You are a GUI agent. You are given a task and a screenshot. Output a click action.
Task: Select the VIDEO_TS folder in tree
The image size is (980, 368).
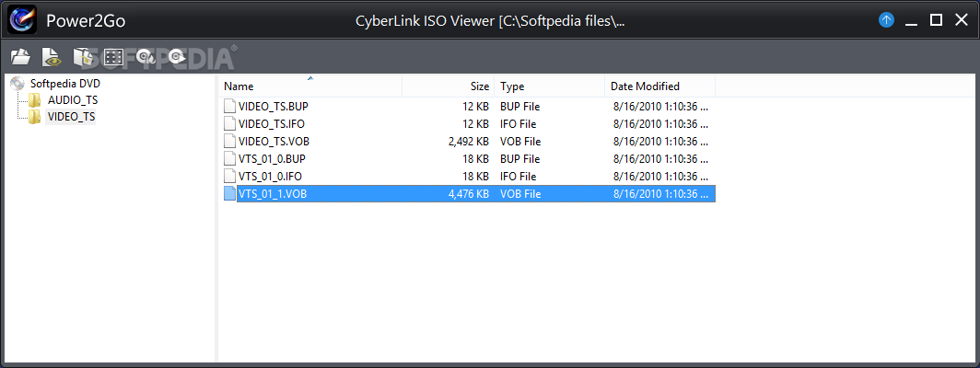[71, 117]
